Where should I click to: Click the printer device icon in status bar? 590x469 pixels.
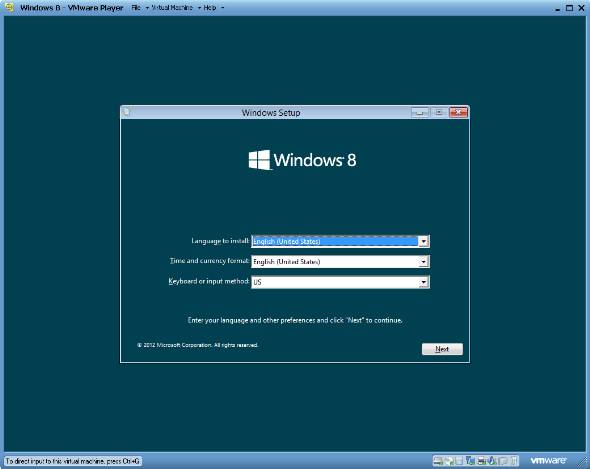click(x=482, y=461)
